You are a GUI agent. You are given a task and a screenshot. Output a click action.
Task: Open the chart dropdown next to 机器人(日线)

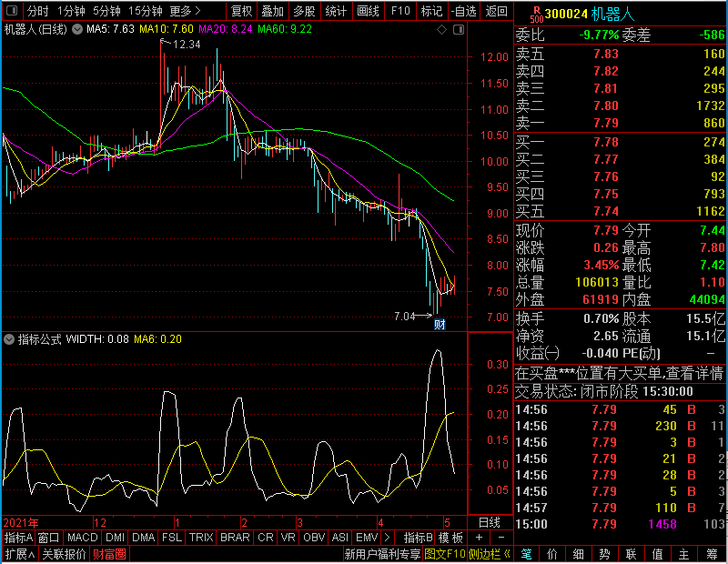click(x=77, y=29)
